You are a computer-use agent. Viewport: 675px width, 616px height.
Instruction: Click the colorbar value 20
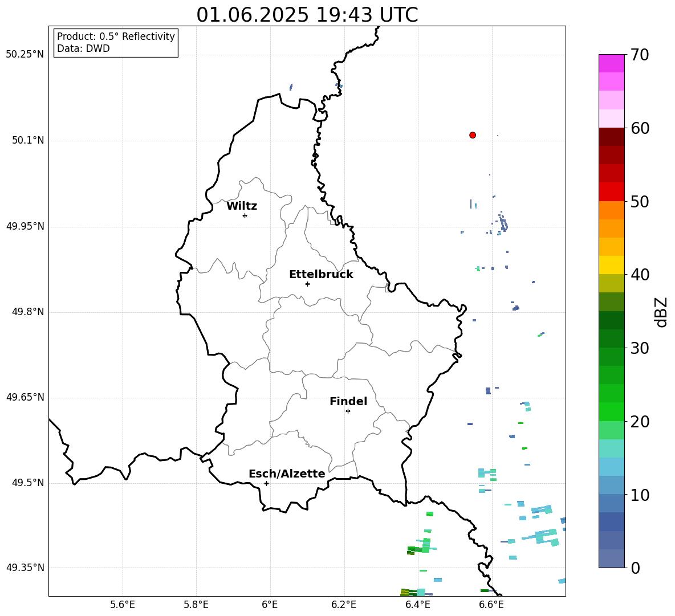[x=640, y=422]
